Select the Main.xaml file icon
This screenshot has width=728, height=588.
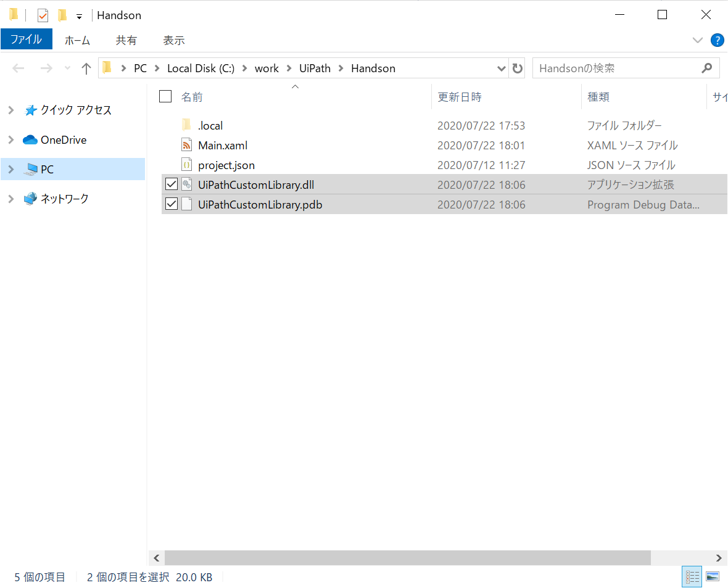coord(187,145)
